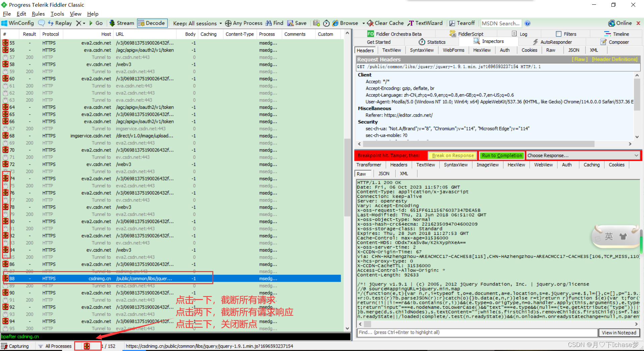Screen dimensions: 644x351
Task: Click request headers horizontal scrollbar
Action: click(x=479, y=144)
